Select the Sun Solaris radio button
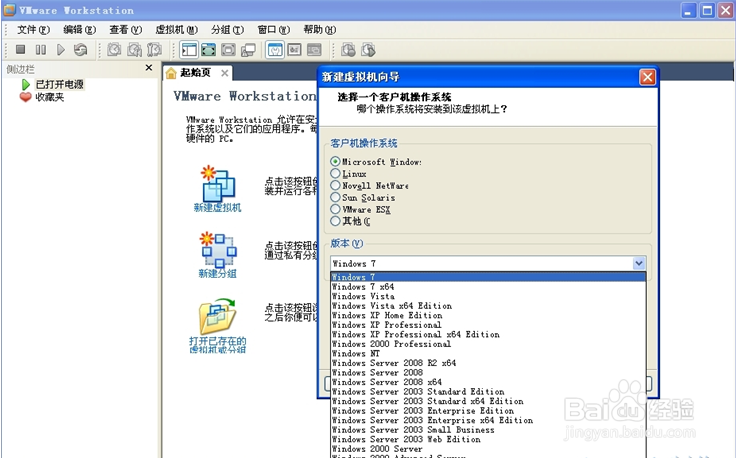Image resolution: width=736 pixels, height=458 pixels. pos(335,197)
